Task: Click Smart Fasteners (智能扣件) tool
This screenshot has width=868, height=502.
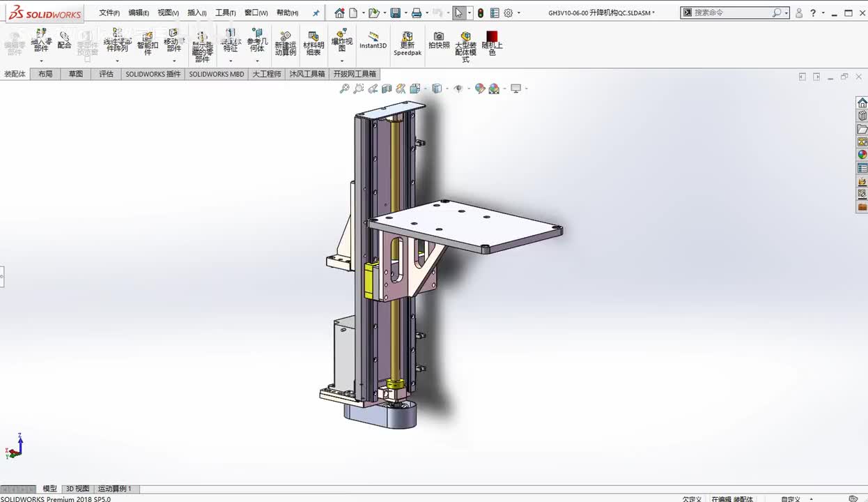Action: pos(148,43)
